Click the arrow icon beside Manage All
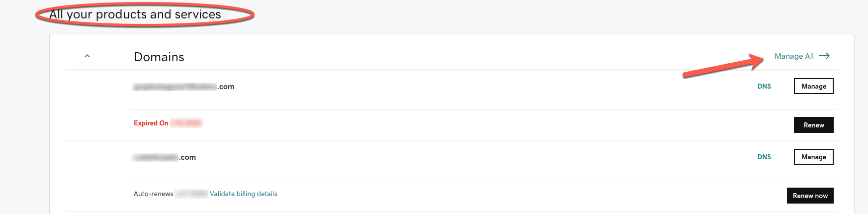This screenshot has width=868, height=214. point(824,56)
